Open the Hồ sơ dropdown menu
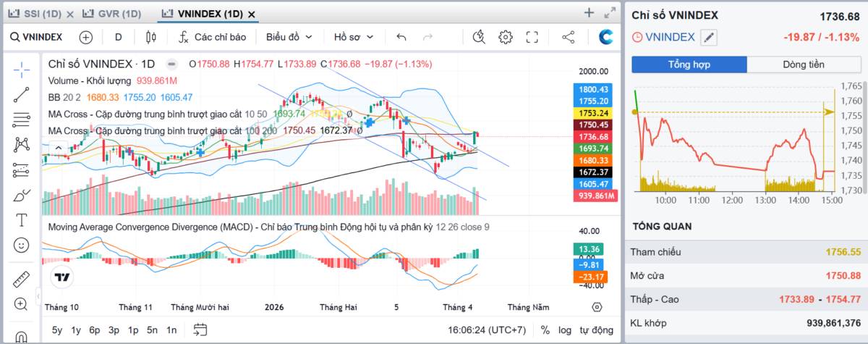Screen dimensions: 868x344 pyautogui.click(x=354, y=37)
